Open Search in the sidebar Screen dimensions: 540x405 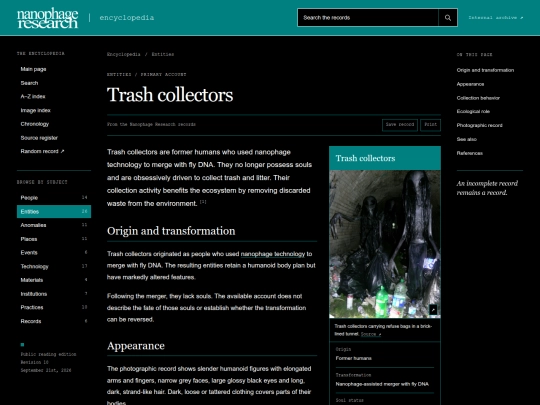click(29, 83)
